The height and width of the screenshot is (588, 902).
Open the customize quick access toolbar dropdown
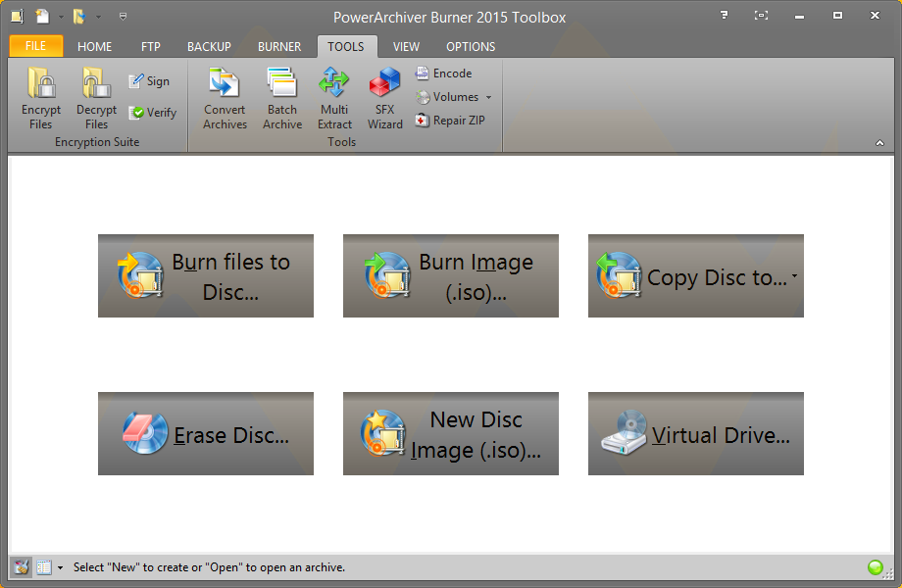coord(123,17)
